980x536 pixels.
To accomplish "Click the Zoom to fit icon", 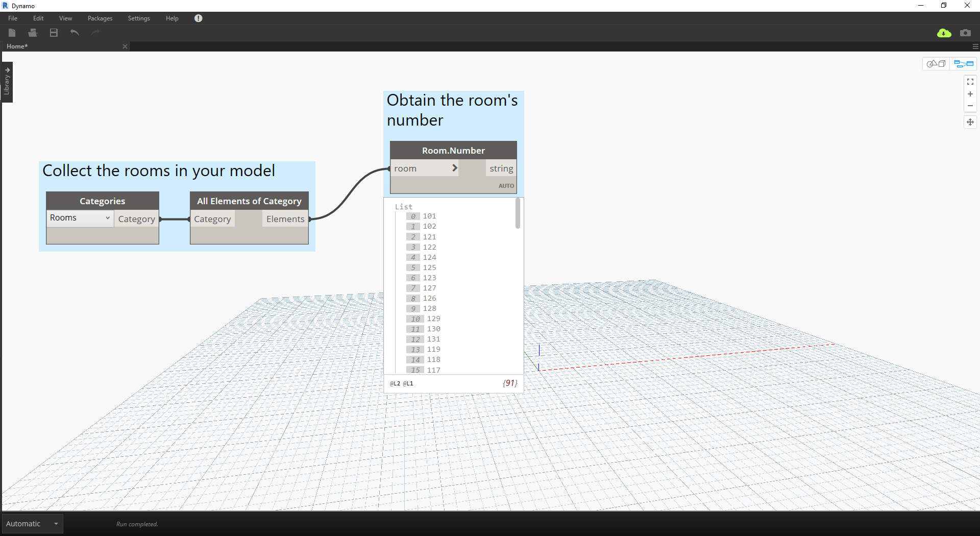I will (970, 82).
